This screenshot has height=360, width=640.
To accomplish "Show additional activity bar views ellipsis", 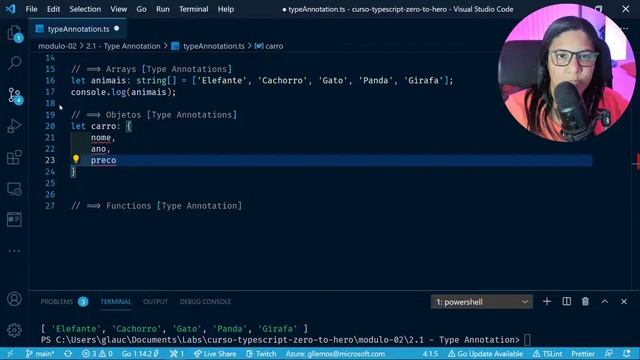I will pos(15,251).
